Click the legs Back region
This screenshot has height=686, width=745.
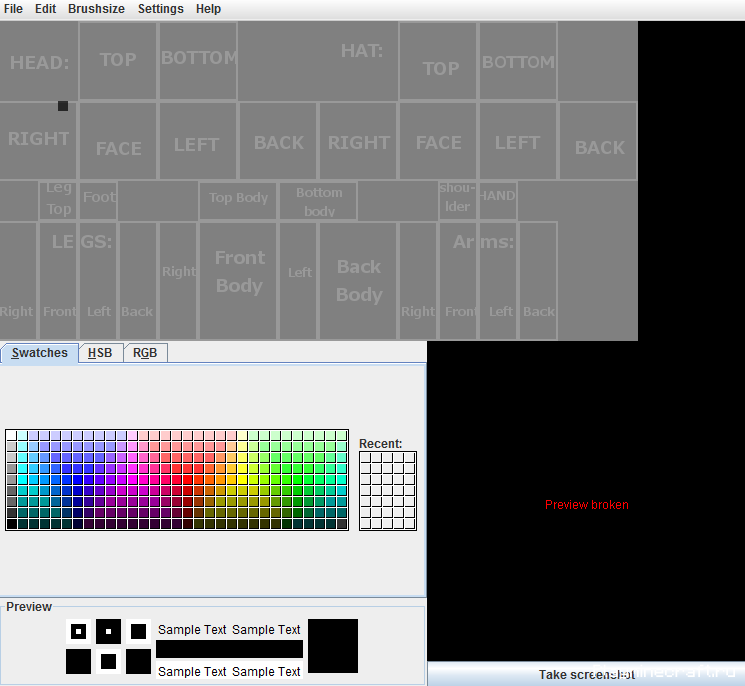point(138,280)
